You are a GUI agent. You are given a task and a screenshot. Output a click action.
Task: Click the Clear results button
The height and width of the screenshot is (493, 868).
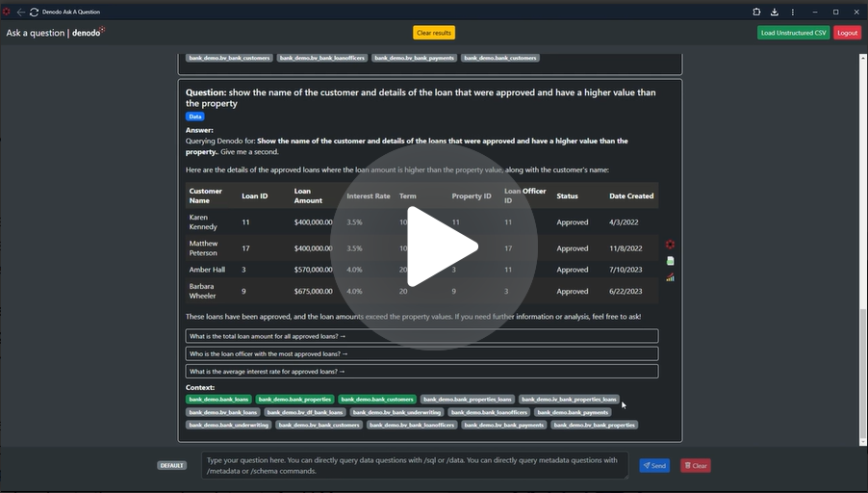[x=434, y=33]
